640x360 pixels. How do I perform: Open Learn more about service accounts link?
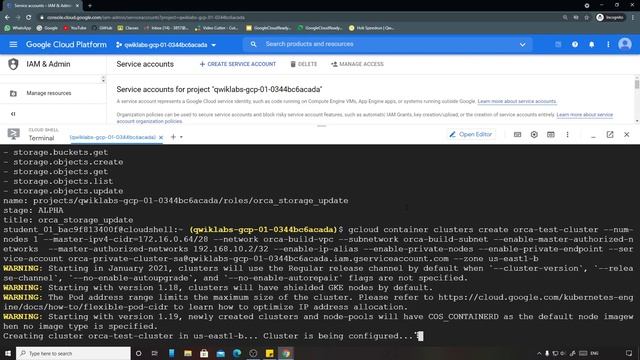(517, 101)
